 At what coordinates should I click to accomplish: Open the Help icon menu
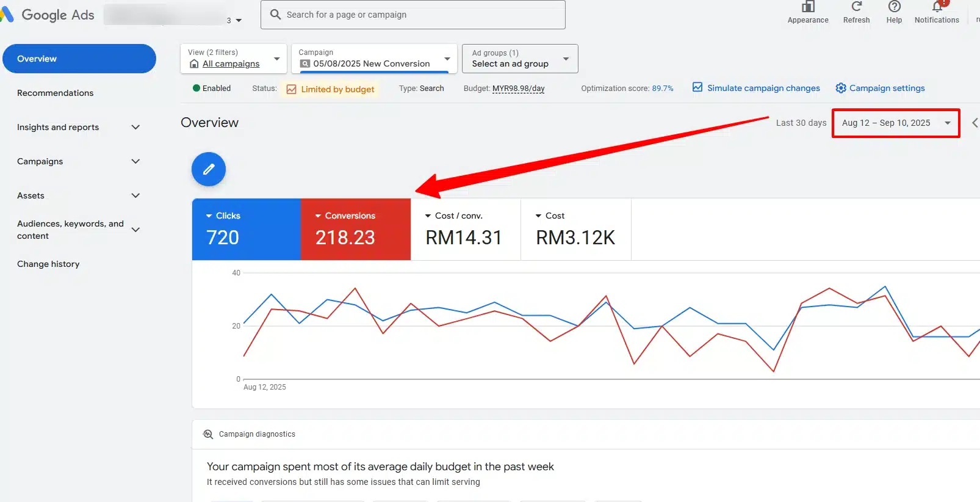pos(894,7)
